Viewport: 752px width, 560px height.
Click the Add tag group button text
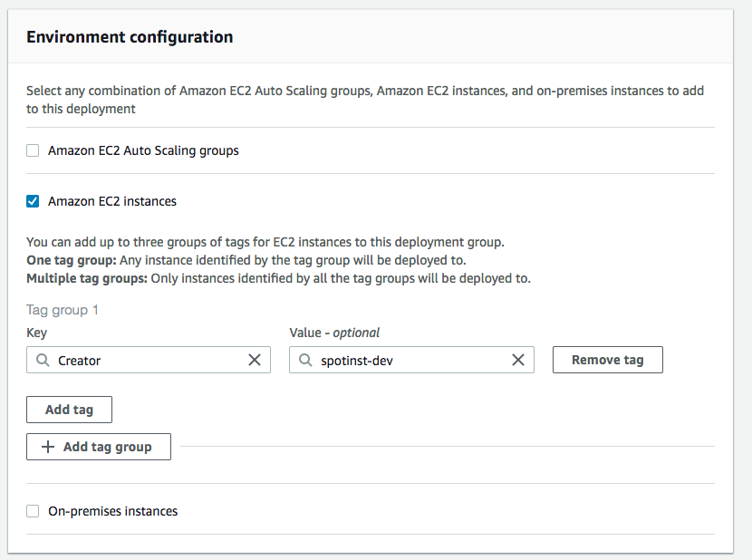pos(107,447)
